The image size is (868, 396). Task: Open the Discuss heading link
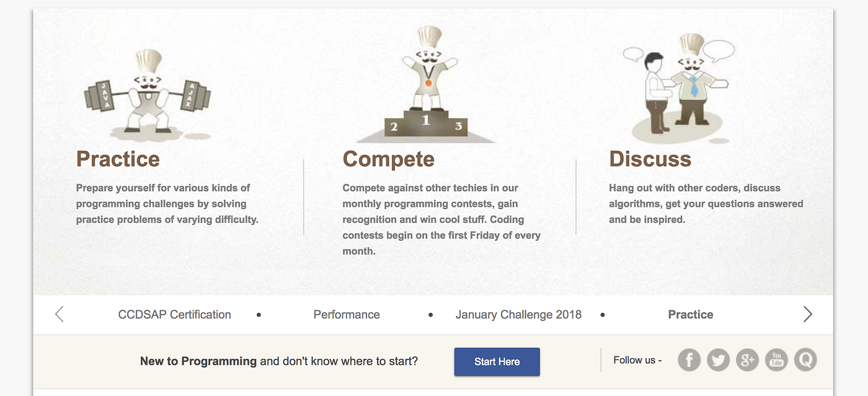pyautogui.click(x=650, y=159)
